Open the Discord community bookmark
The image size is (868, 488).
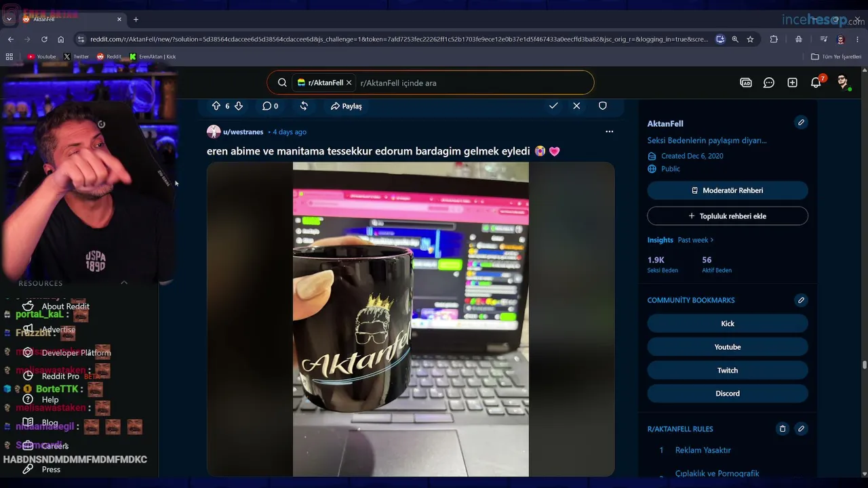[x=728, y=393]
